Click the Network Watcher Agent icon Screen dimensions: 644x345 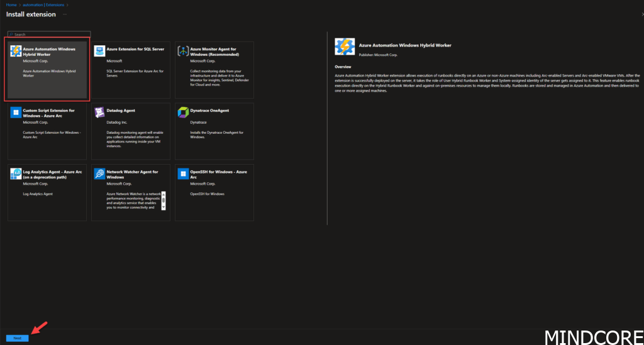pyautogui.click(x=99, y=174)
